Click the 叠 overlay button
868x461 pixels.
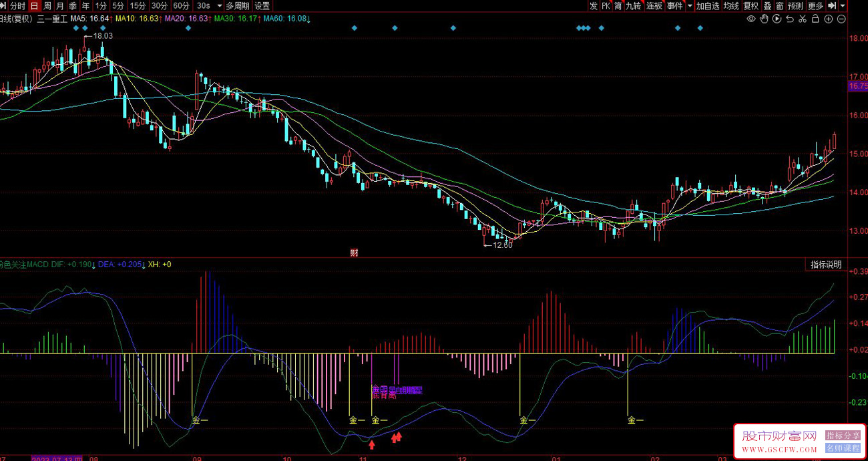(x=767, y=6)
